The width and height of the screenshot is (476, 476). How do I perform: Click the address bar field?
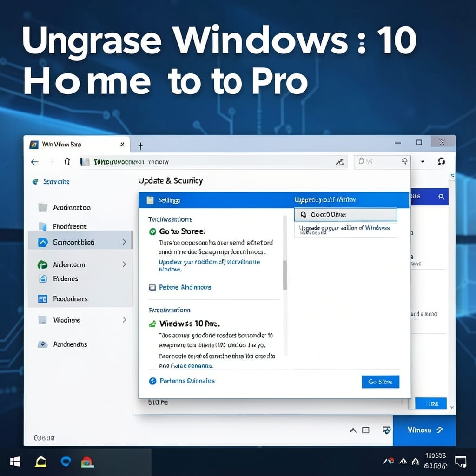click(213, 162)
